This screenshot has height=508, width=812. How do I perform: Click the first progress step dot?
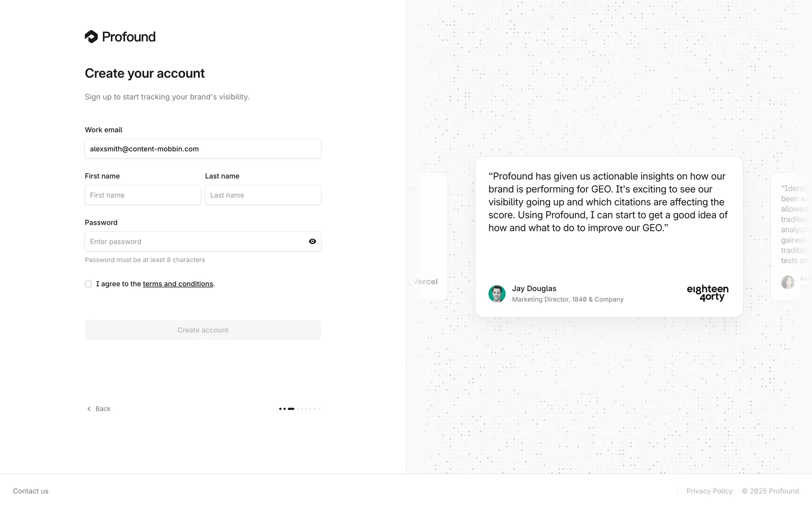tap(280, 409)
